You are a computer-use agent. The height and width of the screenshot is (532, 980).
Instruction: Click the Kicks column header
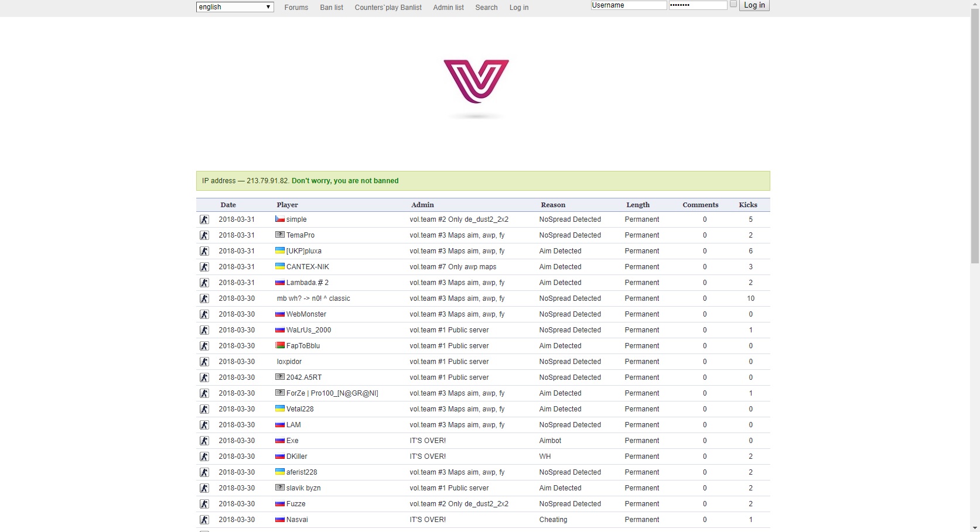click(x=748, y=205)
